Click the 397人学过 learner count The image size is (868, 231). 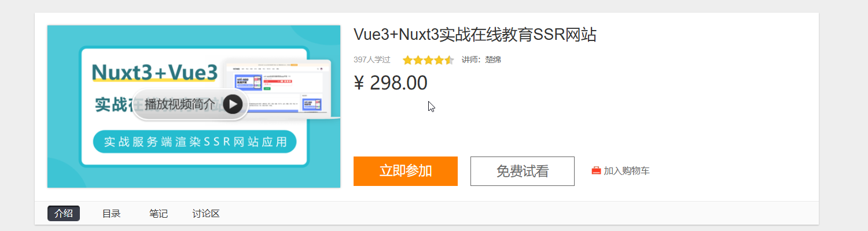(372, 59)
